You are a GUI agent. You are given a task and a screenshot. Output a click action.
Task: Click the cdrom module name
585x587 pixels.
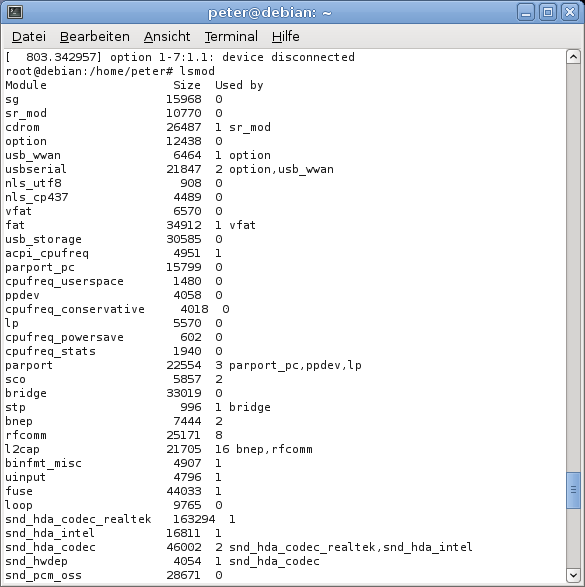[x=22, y=127]
